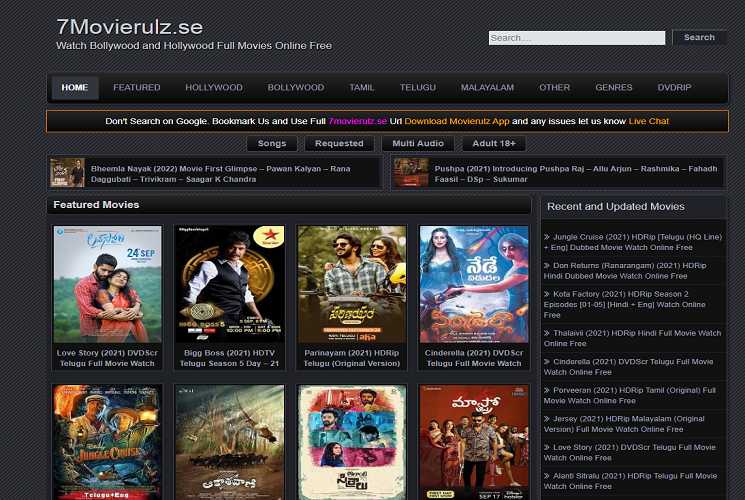
Task: Open the Maestro movie poster
Action: [474, 442]
